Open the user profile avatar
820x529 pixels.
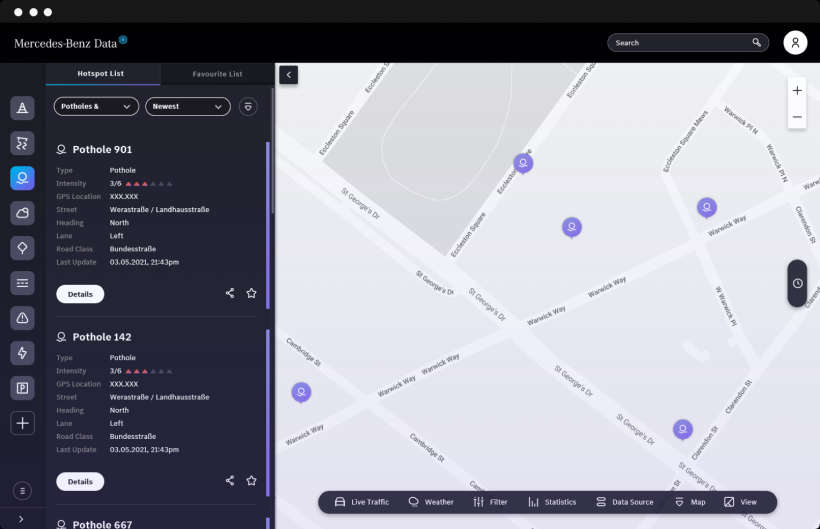(x=795, y=43)
